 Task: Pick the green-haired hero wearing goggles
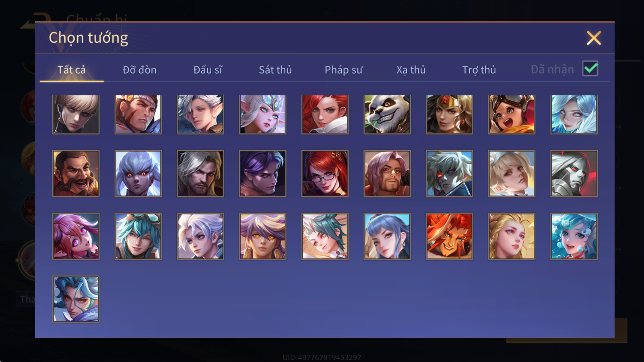pos(138,236)
